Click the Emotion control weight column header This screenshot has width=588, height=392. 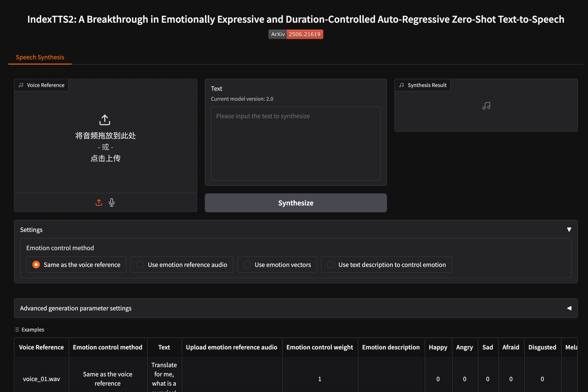pyautogui.click(x=320, y=347)
